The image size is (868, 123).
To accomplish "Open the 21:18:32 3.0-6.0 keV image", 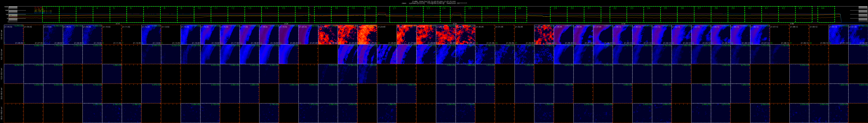I will click(269, 34).
